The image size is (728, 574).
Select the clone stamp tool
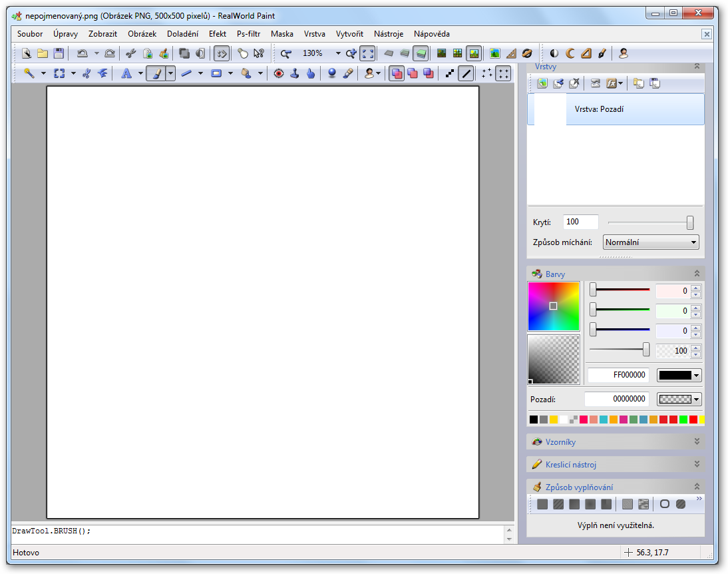click(294, 73)
